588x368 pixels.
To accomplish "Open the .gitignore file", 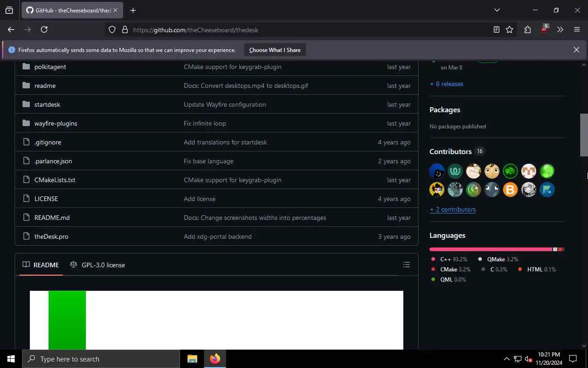I will (x=48, y=142).
